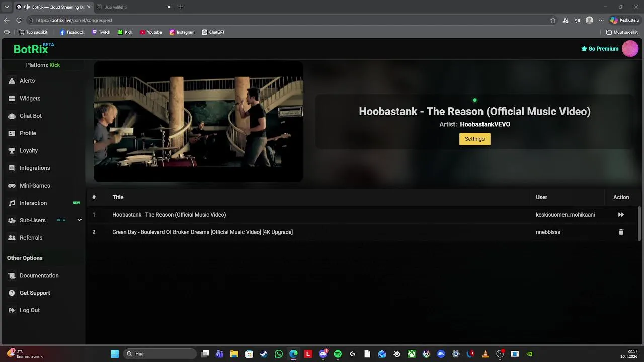Open the Widgets panel
Viewport: 644px width, 362px height.
(30, 99)
